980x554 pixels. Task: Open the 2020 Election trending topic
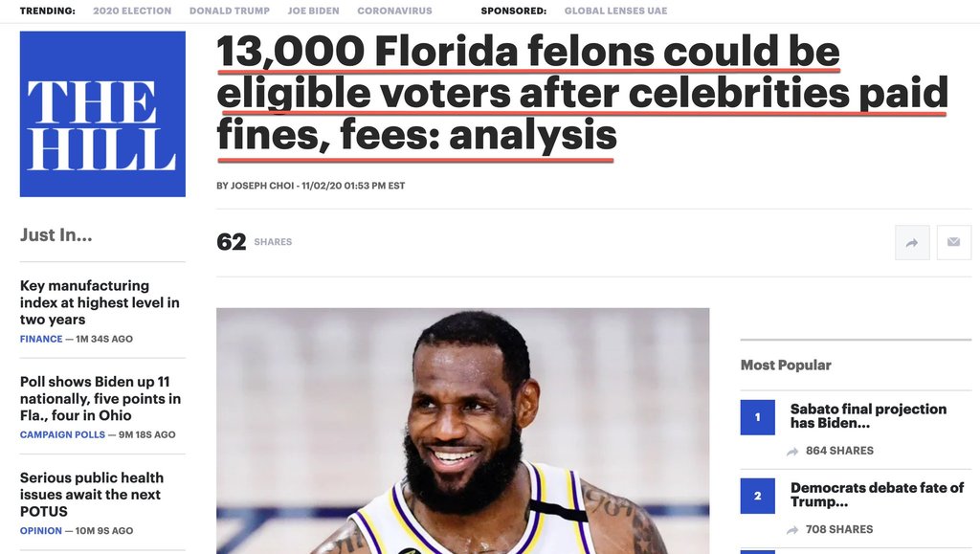(x=132, y=11)
